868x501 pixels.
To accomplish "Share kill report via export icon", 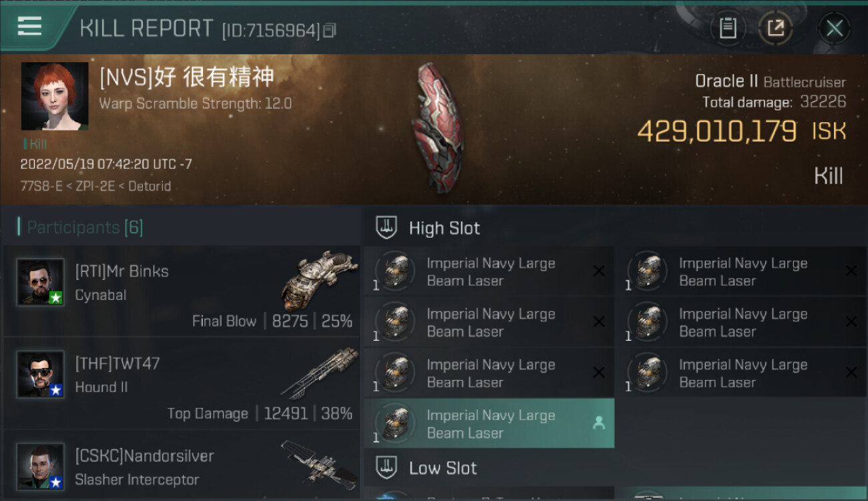I will pos(775,29).
